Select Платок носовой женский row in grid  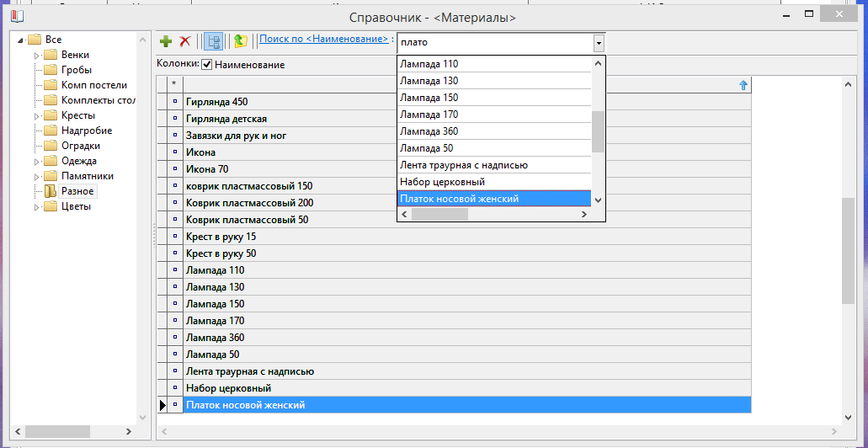(466, 405)
